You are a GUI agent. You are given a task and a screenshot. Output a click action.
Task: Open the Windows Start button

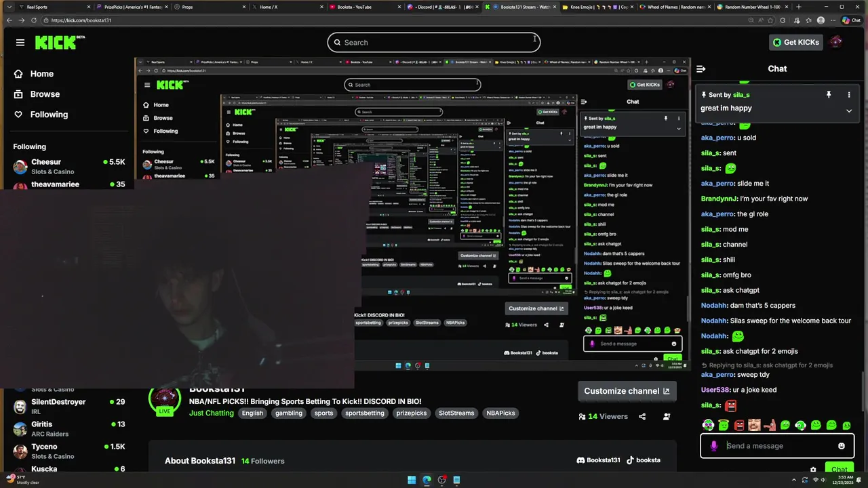click(x=412, y=480)
